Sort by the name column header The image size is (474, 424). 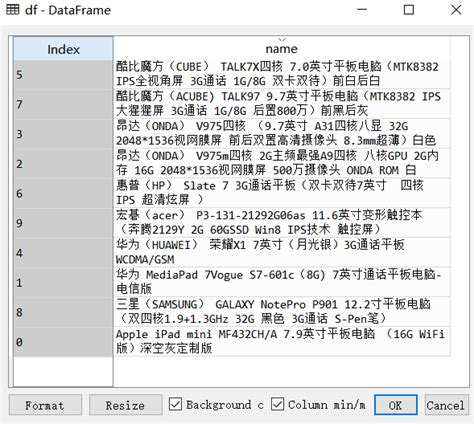pyautogui.click(x=282, y=49)
